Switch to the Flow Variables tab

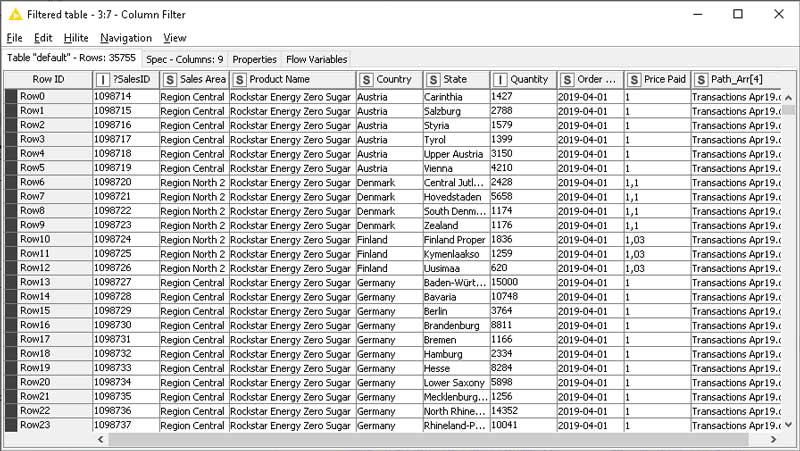pyautogui.click(x=316, y=59)
